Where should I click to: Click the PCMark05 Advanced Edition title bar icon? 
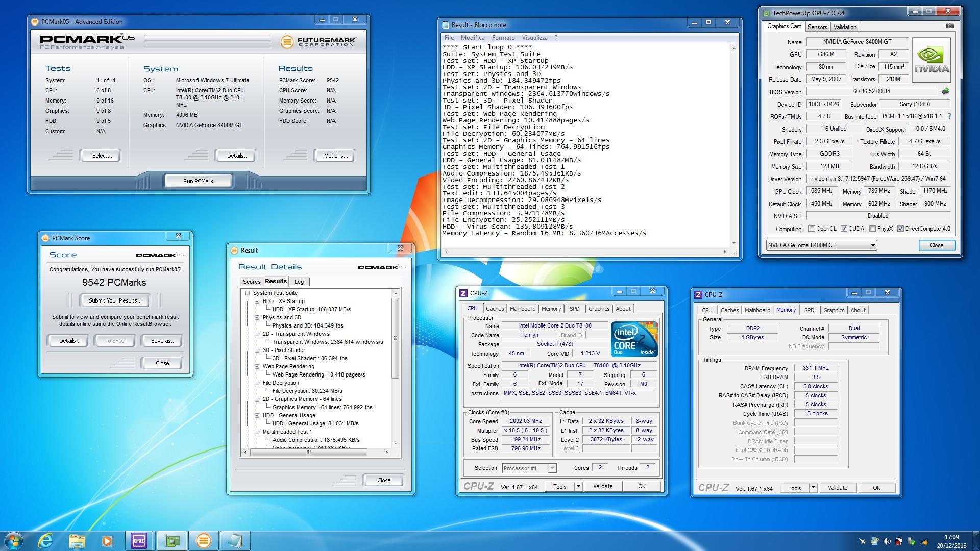click(x=35, y=21)
